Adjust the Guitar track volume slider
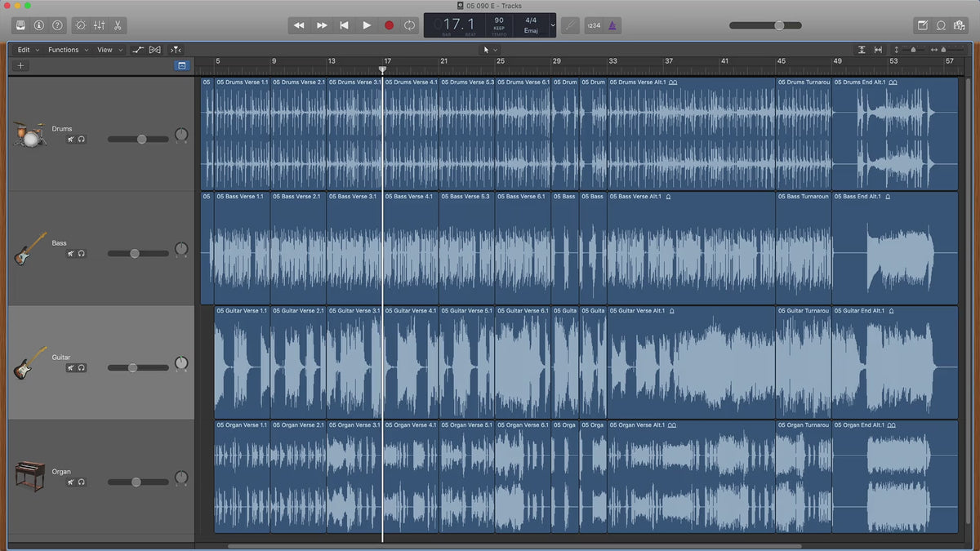Screen dimensions: 980x551 point(133,368)
